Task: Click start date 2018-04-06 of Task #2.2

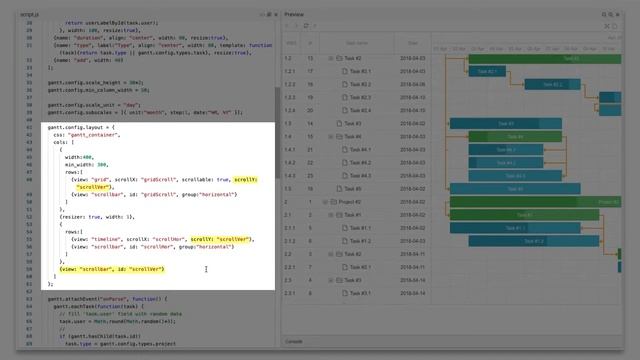Action: point(413,84)
